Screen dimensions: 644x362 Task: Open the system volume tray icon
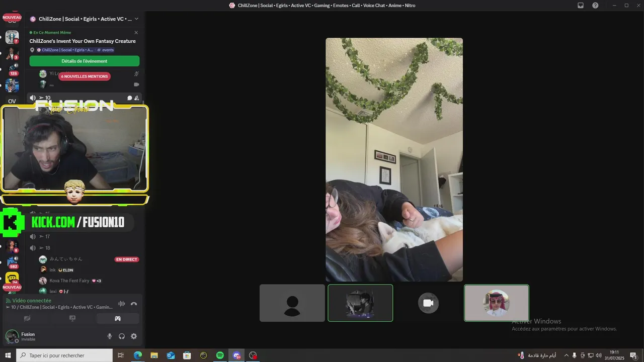pos(598,355)
